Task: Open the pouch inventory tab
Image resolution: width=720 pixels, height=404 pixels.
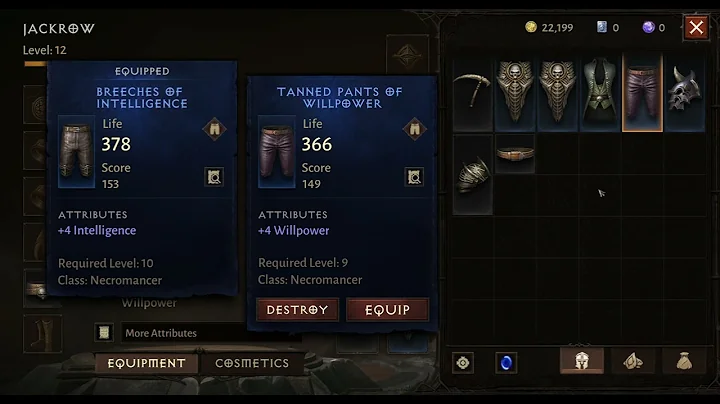Action: (684, 360)
